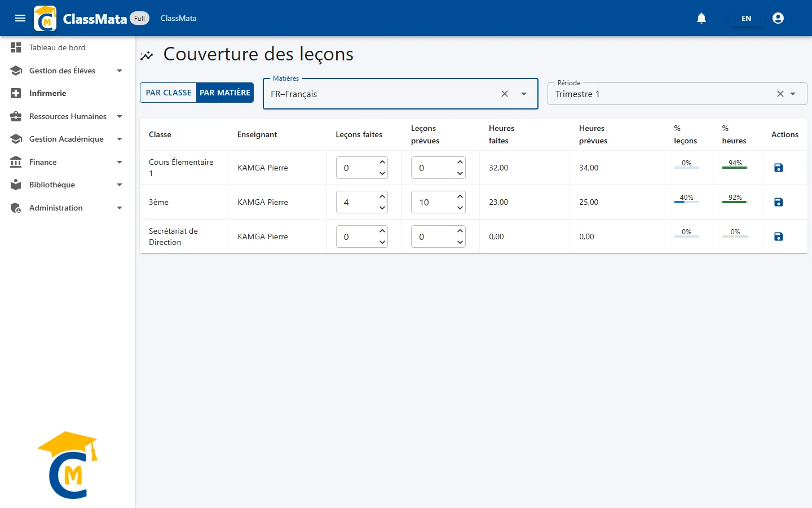
Task: Edit Leçons faites for Cours Élementaire 1
Action: pyautogui.click(x=362, y=168)
